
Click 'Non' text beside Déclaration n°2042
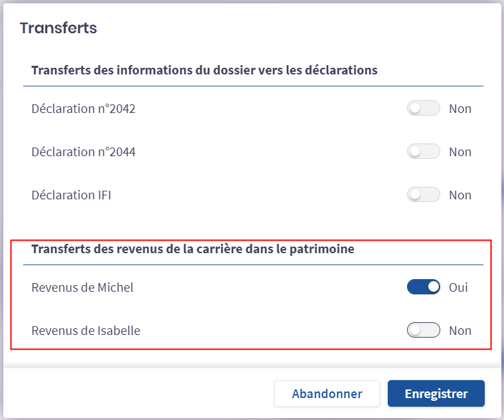coord(460,109)
